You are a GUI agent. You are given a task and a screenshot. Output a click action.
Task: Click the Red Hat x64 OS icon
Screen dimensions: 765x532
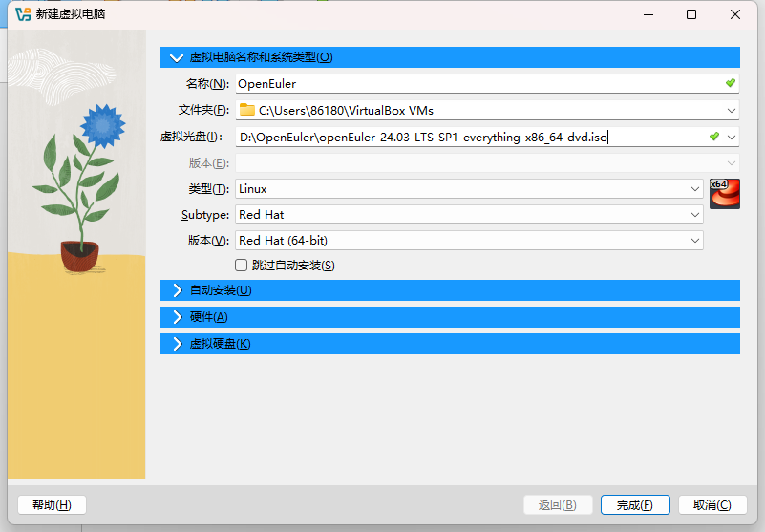[x=725, y=194]
